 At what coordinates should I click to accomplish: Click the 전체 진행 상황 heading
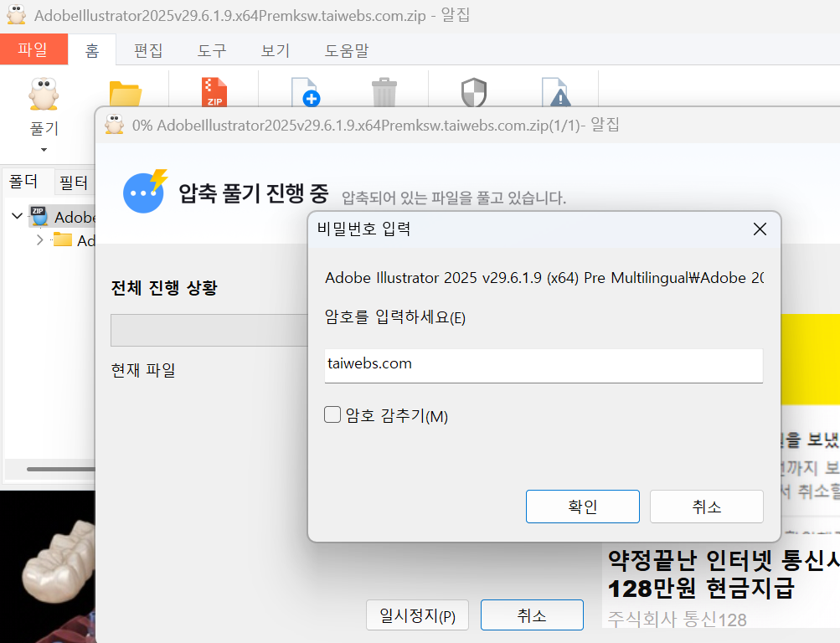point(164,288)
